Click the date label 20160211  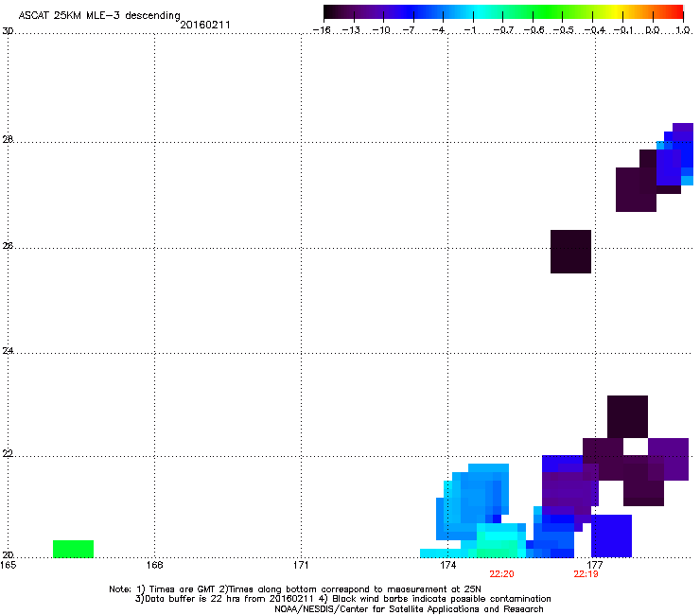205,25
